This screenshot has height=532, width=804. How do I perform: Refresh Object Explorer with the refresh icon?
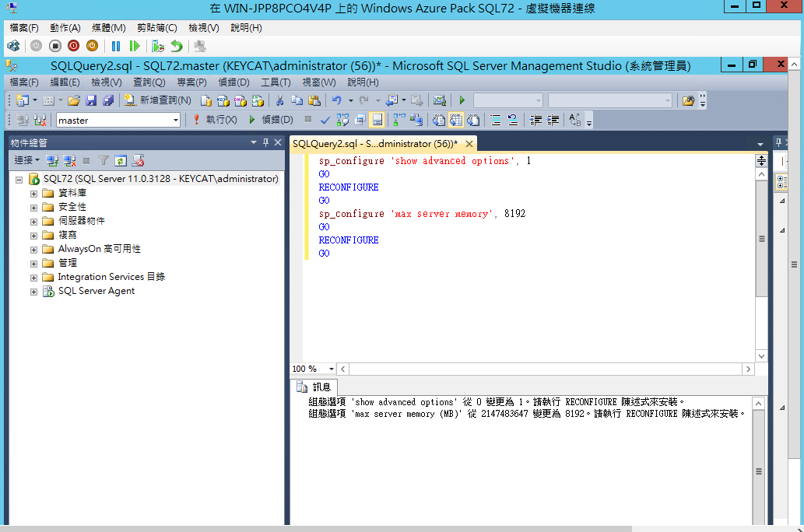[x=121, y=161]
